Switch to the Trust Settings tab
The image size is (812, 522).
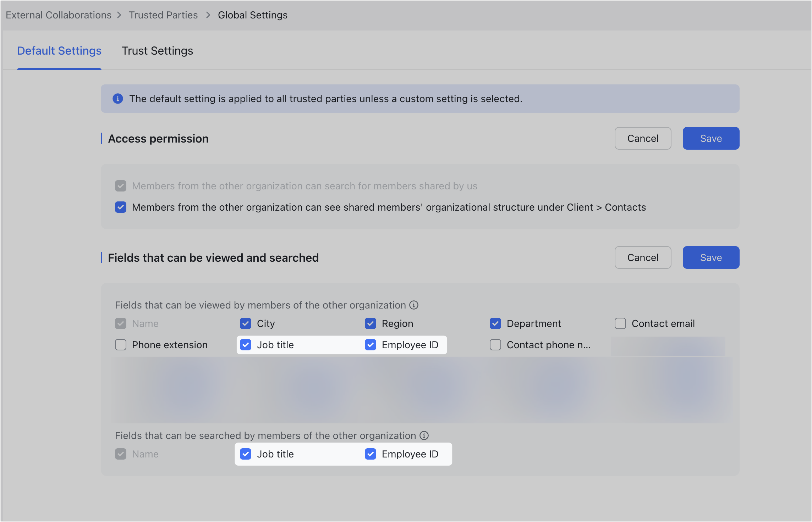pos(157,51)
